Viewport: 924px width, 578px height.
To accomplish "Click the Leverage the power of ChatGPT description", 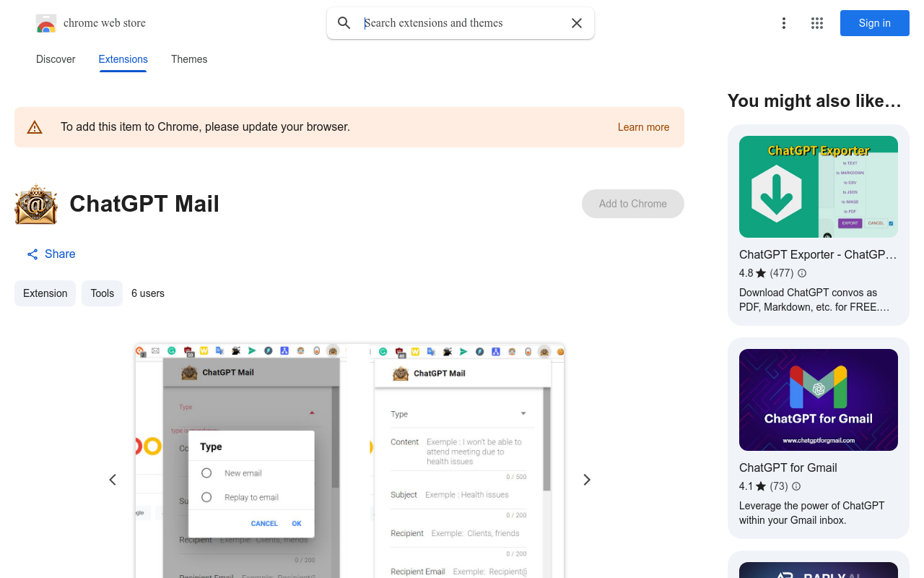I will coord(812,513).
